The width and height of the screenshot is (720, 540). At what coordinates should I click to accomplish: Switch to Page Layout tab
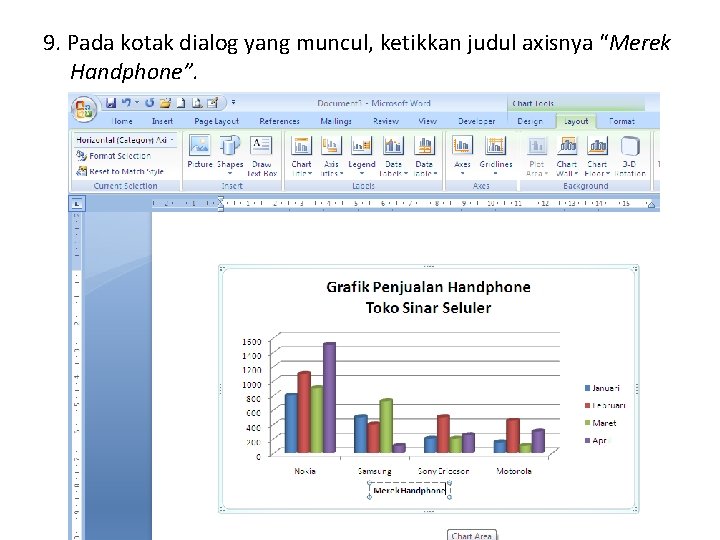click(x=216, y=121)
